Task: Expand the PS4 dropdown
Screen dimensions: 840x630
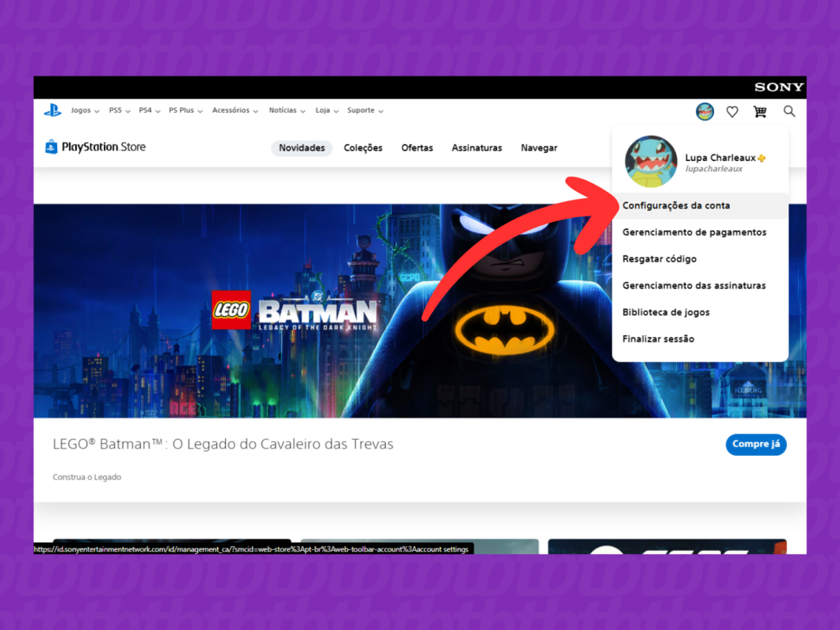Action: coord(150,110)
